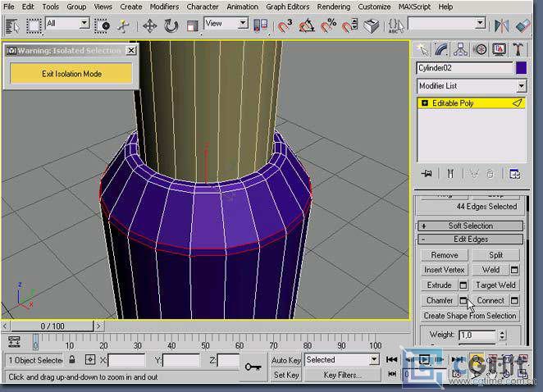543x392 pixels.
Task: Pick the Select and Rotate tool
Action: click(171, 26)
